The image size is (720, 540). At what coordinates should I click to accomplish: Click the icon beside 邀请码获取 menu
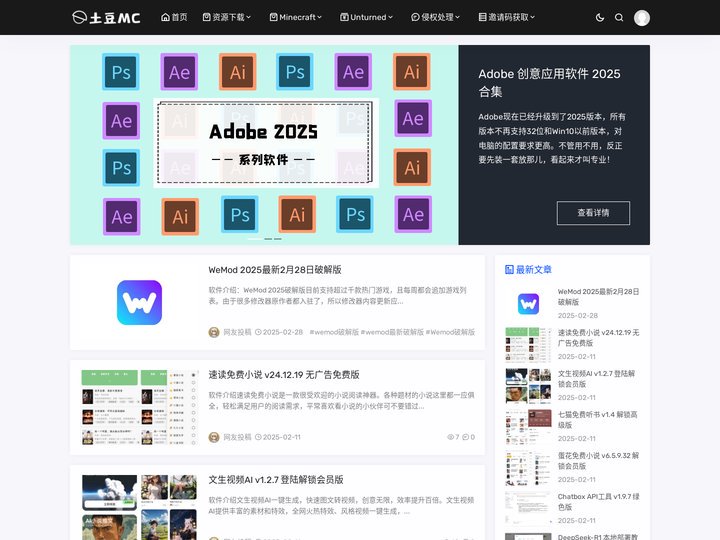tap(482, 17)
